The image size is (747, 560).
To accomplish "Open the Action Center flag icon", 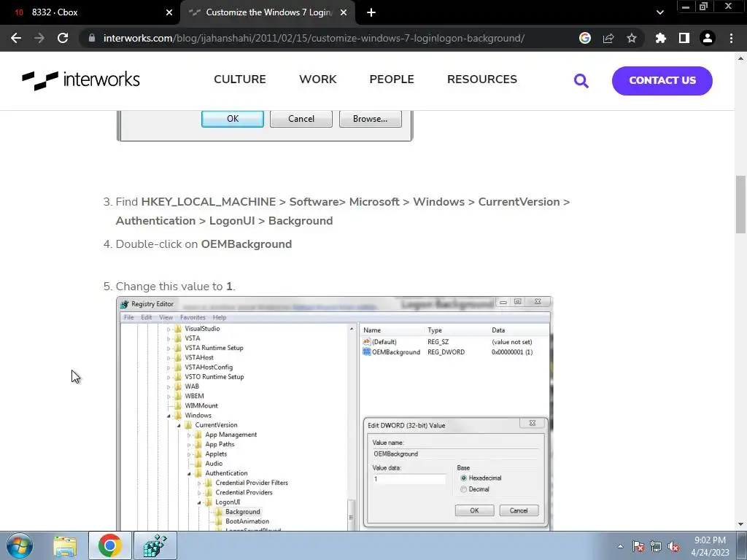I will (x=638, y=546).
